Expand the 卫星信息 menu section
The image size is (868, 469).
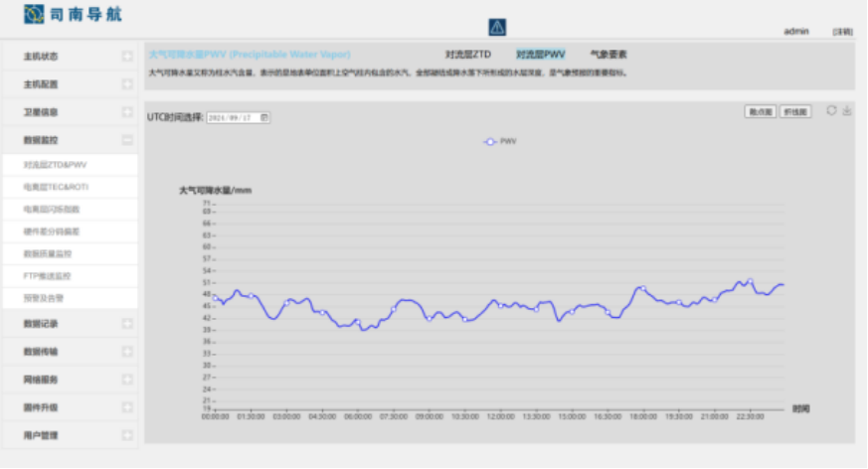click(127, 113)
